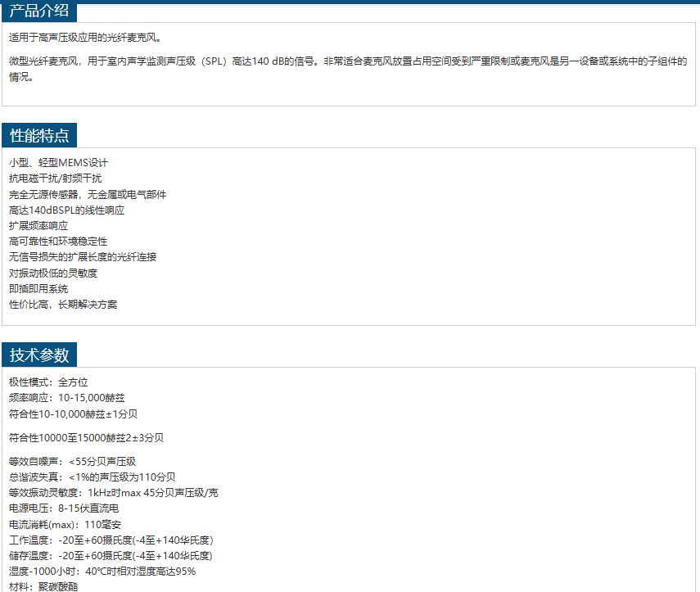Select the 小型、轻型MEMS设计 feature line
The height and width of the screenshot is (592, 700).
(x=58, y=163)
